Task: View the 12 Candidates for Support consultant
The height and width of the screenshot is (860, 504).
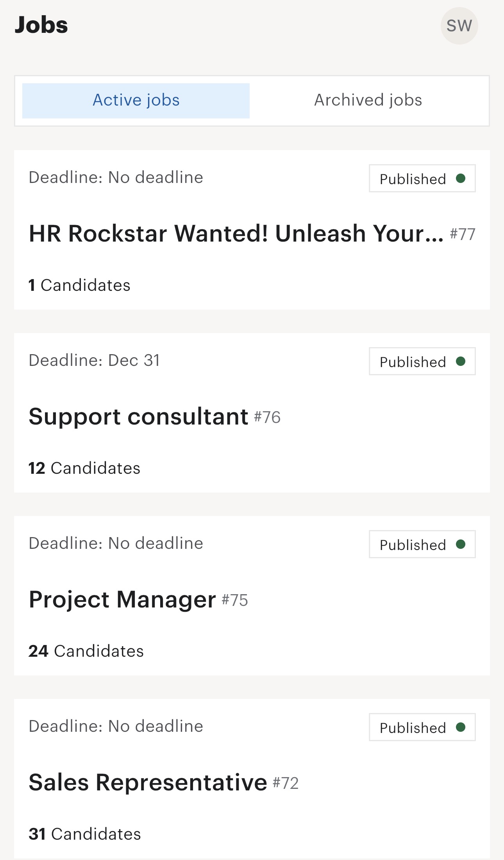Action: click(84, 468)
